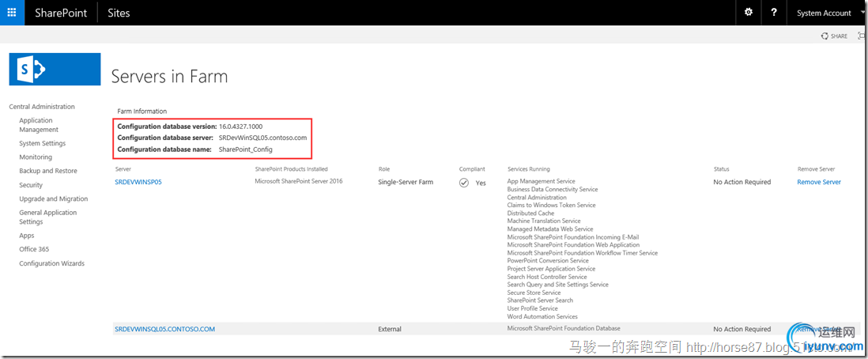
Task: Open the Sites link in top bar
Action: tap(119, 13)
